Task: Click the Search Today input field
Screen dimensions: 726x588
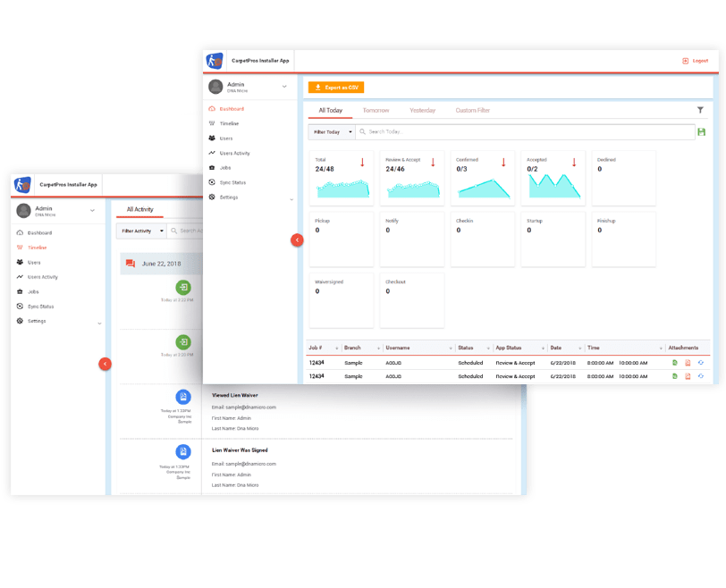Action: click(525, 132)
